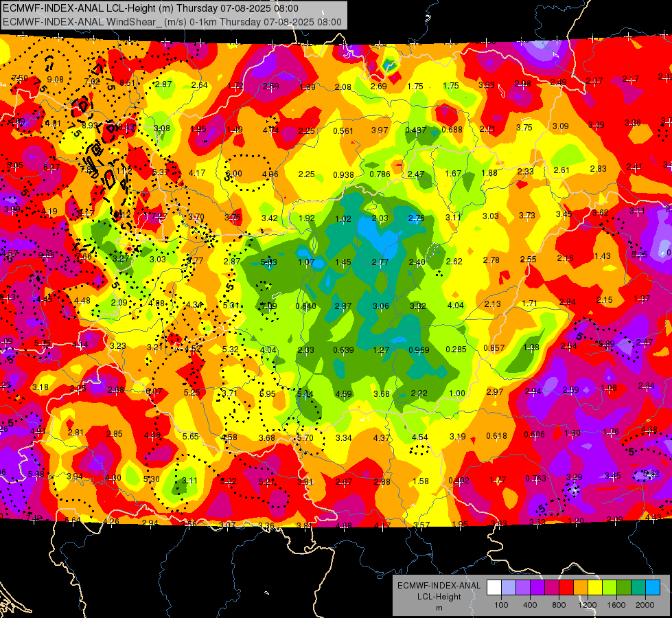Image resolution: width=672 pixels, height=618 pixels.
Task: Click the wind shear value 0.285
Action: pyautogui.click(x=456, y=350)
